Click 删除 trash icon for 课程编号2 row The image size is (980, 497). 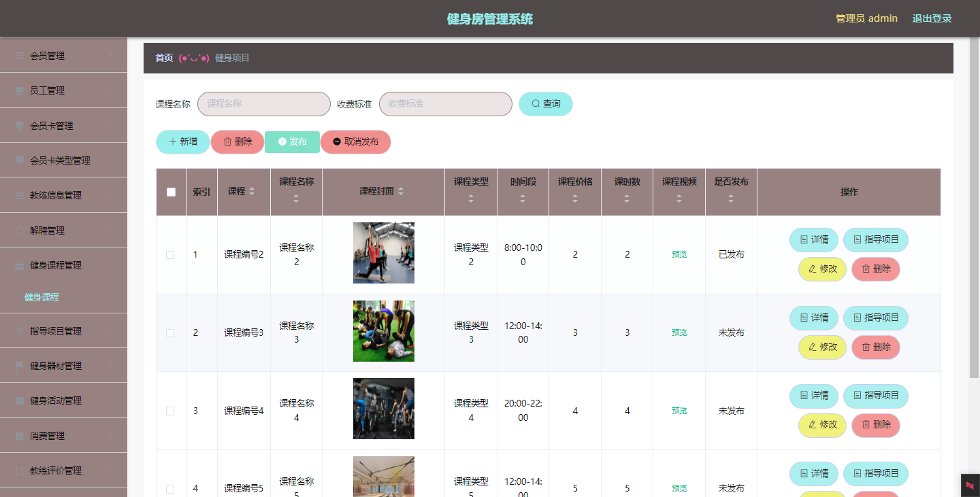coord(866,269)
